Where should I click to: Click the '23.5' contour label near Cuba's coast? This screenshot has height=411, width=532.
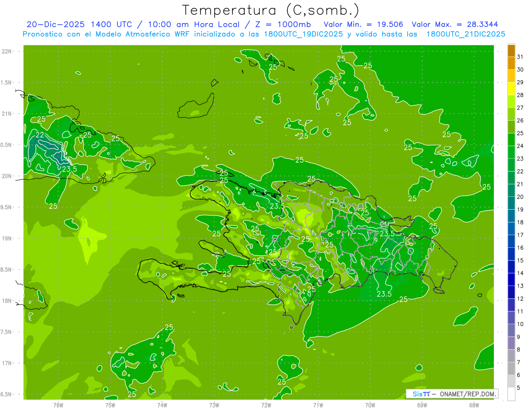70,169
